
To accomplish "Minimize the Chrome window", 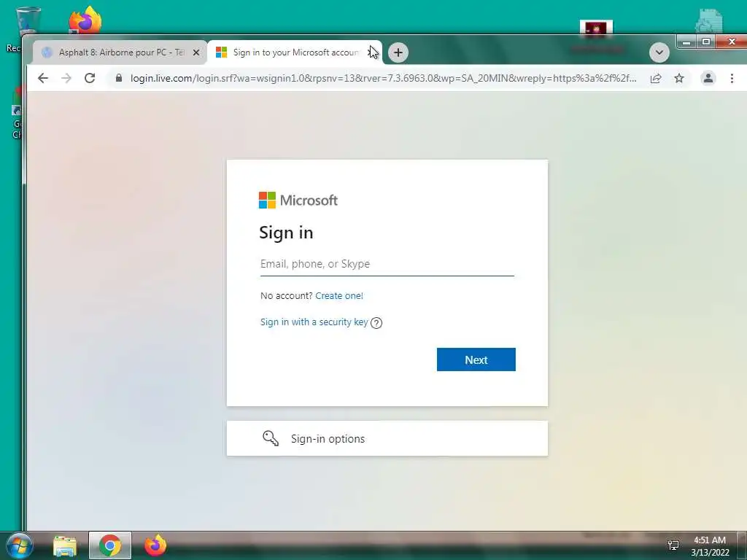I will [686, 42].
